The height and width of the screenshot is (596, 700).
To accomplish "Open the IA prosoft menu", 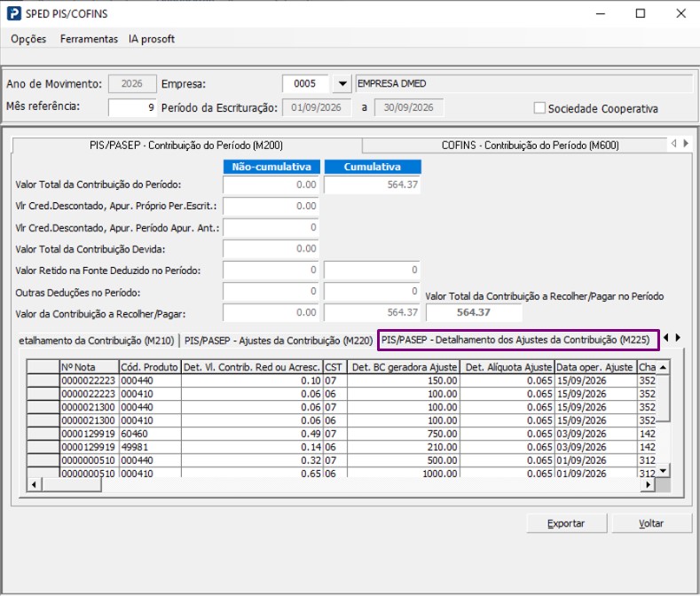I will 152,39.
